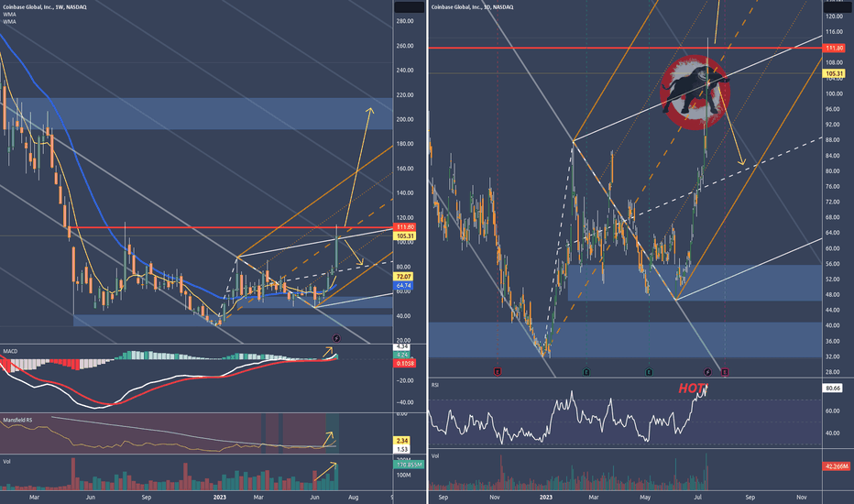854x504 pixels.
Task: Click the Mansfield RS indicator label
Action: pyautogui.click(x=17, y=420)
